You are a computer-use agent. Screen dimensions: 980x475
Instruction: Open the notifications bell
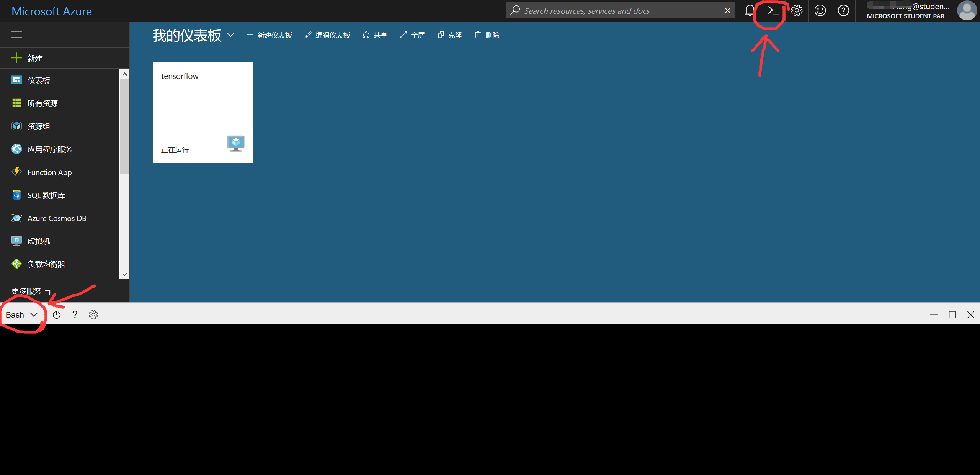750,11
